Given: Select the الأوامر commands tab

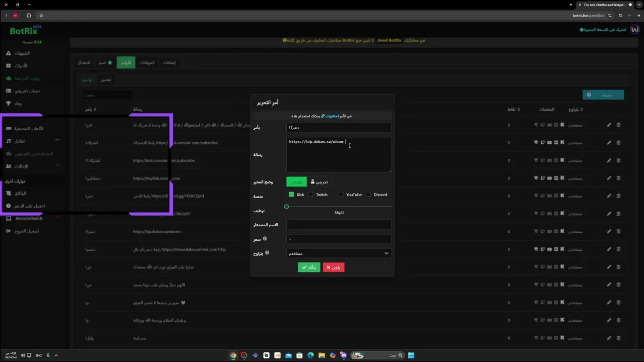Looking at the screenshot, I should [x=126, y=63].
